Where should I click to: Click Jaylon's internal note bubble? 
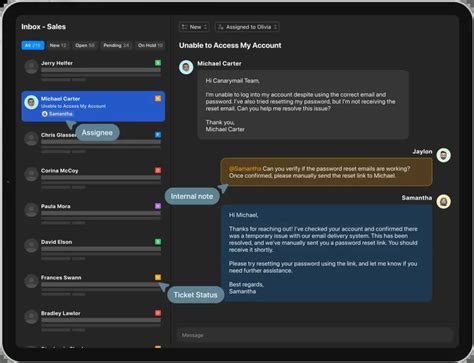(x=326, y=172)
